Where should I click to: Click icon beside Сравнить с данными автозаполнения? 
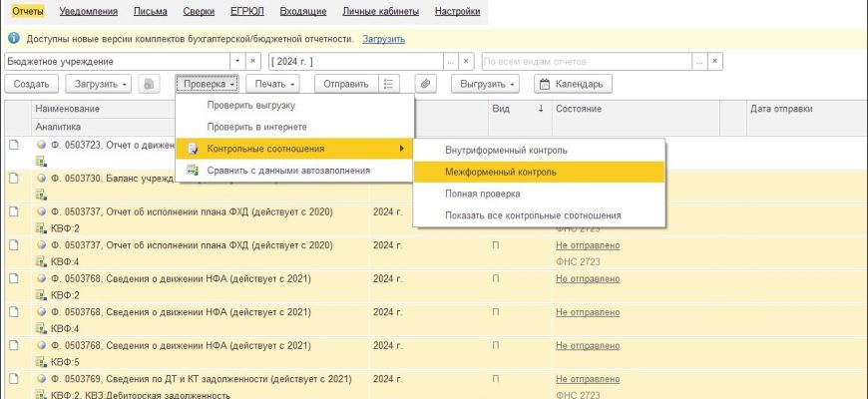click(x=193, y=171)
